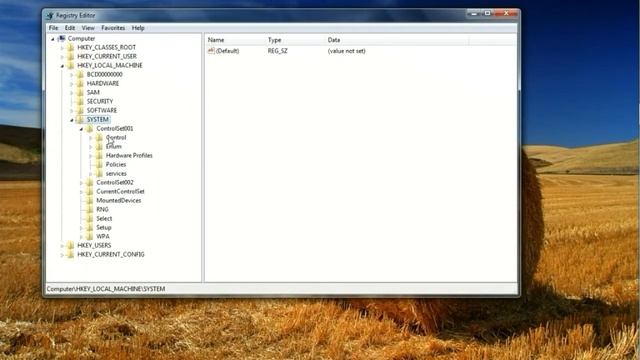This screenshot has height=360, width=640.
Task: Minimize the Registry Editor window
Action: (473, 13)
